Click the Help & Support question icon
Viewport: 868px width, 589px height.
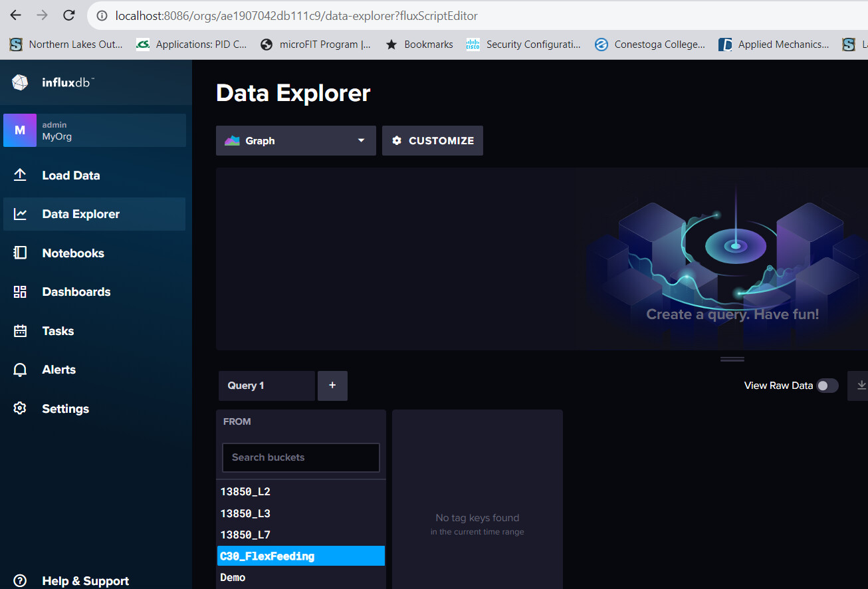point(20,580)
